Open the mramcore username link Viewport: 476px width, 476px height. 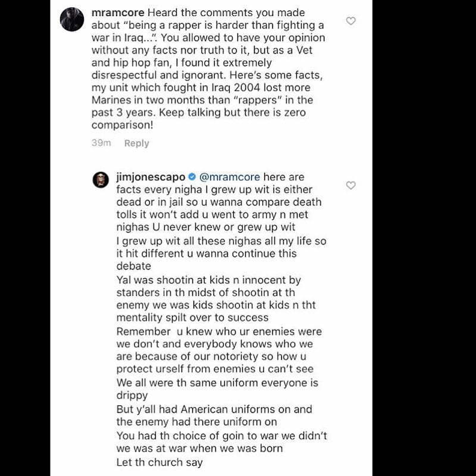click(x=118, y=12)
